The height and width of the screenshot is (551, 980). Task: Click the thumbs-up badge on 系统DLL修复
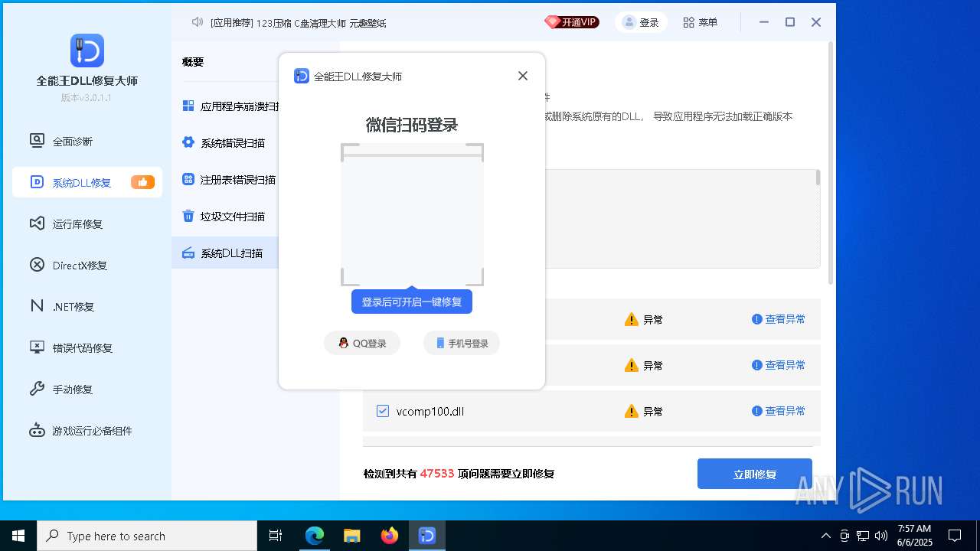click(142, 182)
